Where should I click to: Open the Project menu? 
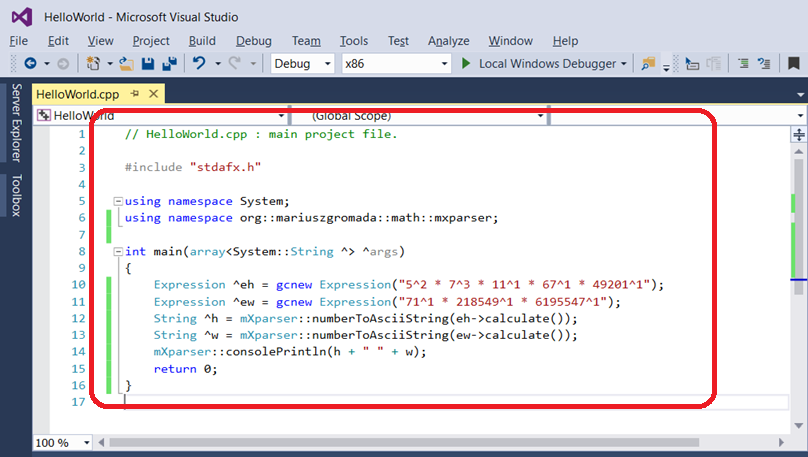tap(150, 41)
